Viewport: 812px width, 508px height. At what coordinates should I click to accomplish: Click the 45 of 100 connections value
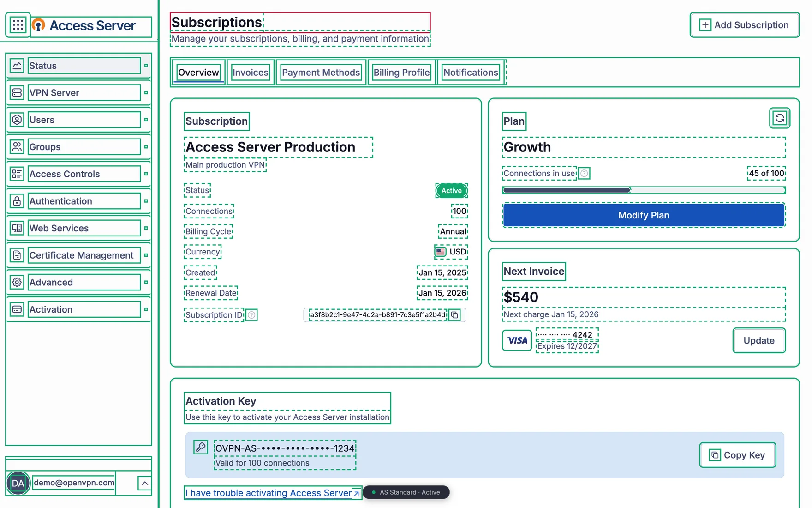tap(766, 173)
